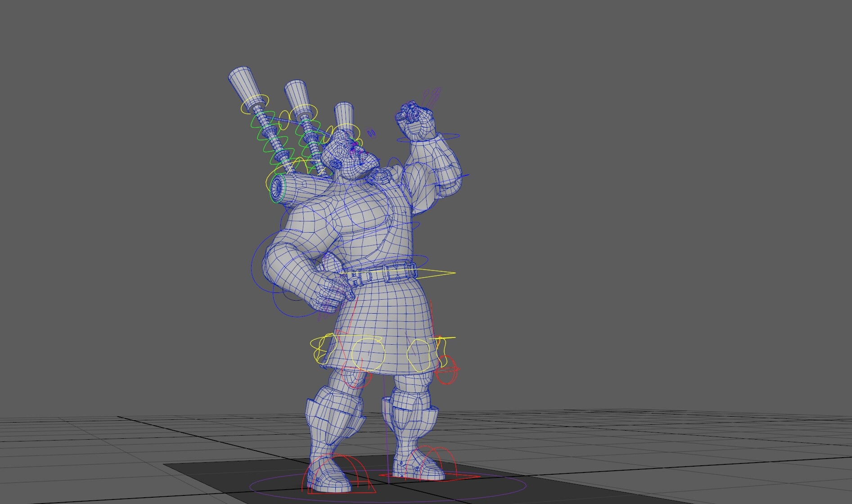The image size is (852, 504).
Task: Select the yellow circle on the left thigh
Action: click(x=367, y=353)
